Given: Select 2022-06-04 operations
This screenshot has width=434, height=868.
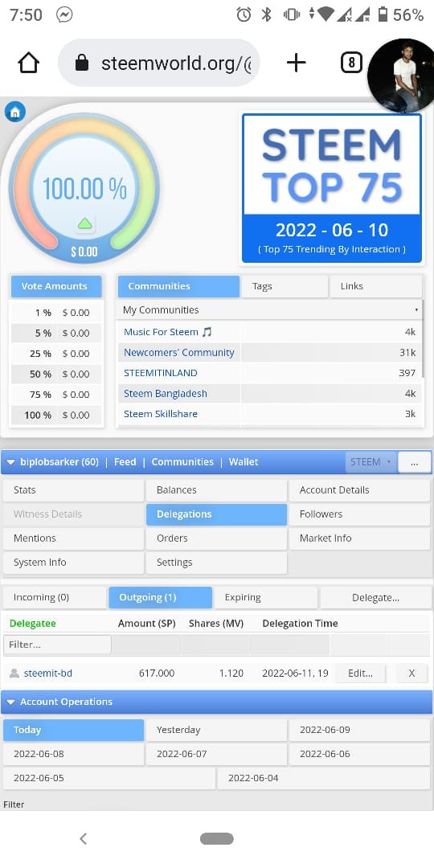Looking at the screenshot, I should 324,778.
